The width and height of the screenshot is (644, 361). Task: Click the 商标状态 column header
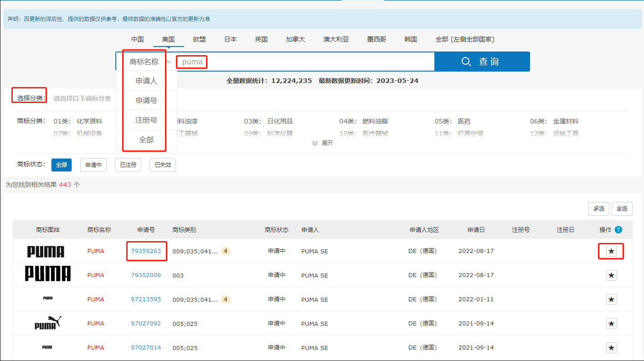[x=277, y=230]
